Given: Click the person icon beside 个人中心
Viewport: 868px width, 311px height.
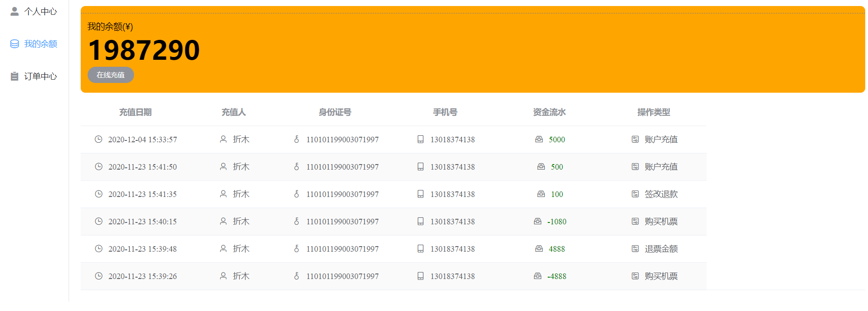Looking at the screenshot, I should tap(15, 11).
